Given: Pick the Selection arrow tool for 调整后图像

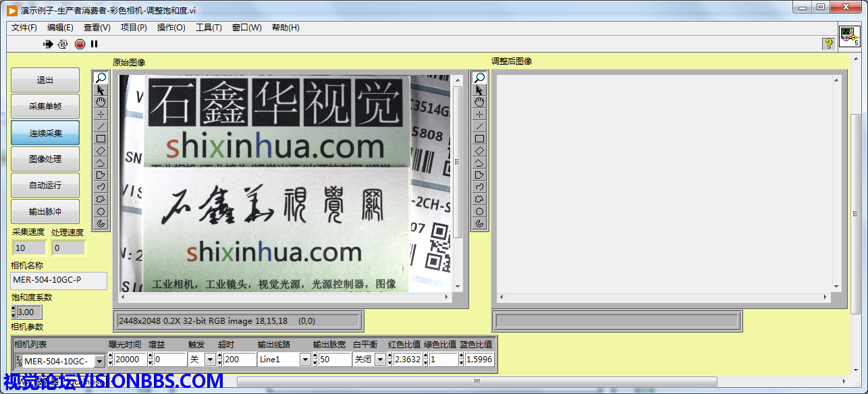Looking at the screenshot, I should click(x=479, y=90).
